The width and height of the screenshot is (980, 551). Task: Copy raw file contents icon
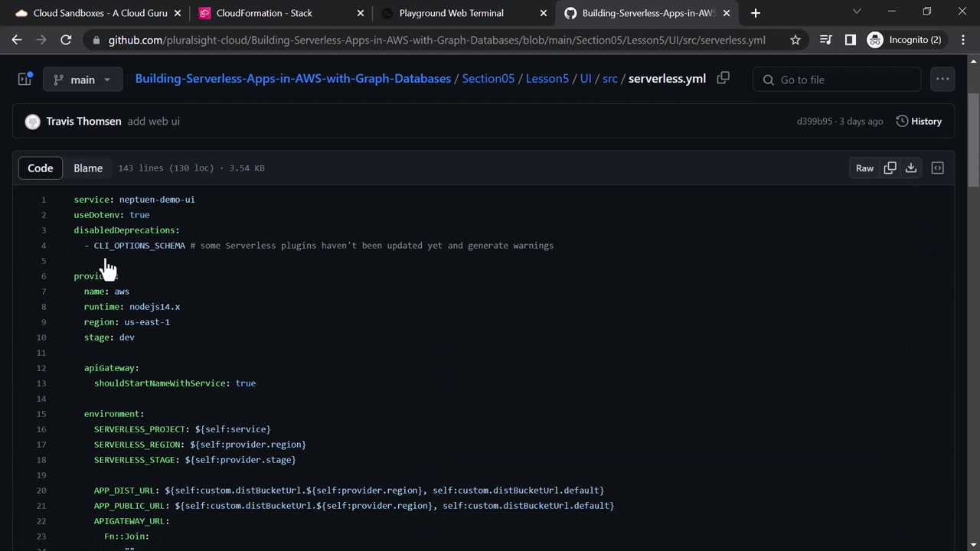[x=890, y=168]
